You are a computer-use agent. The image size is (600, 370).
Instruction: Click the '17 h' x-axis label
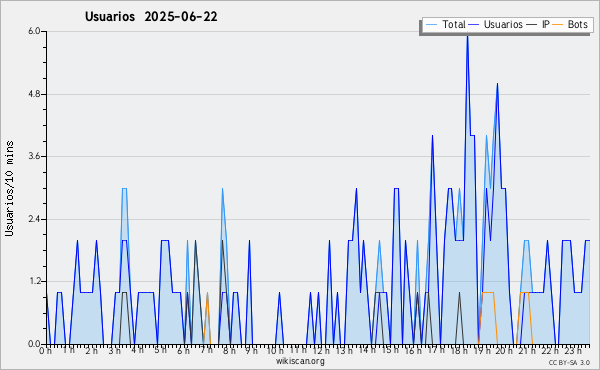(436, 350)
